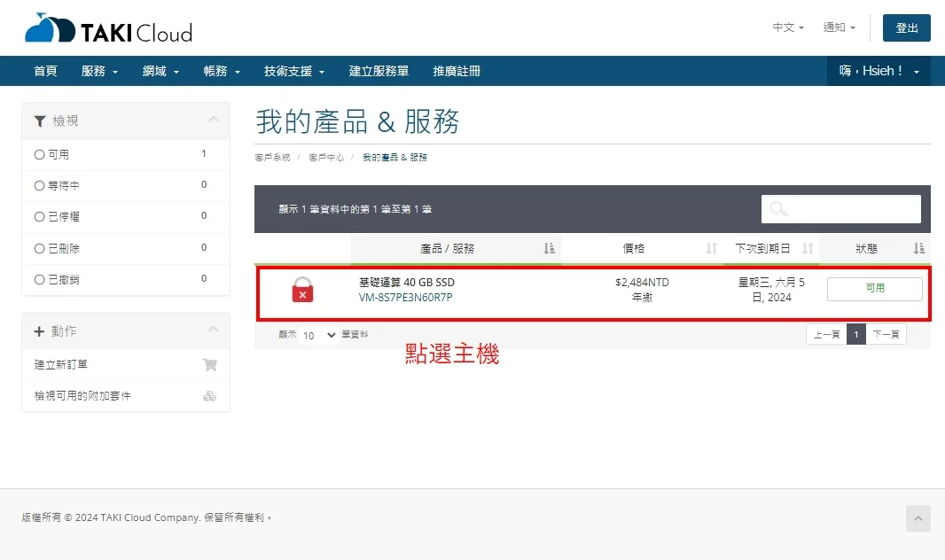Sort by 下次到期日 column sort arrows

point(808,249)
